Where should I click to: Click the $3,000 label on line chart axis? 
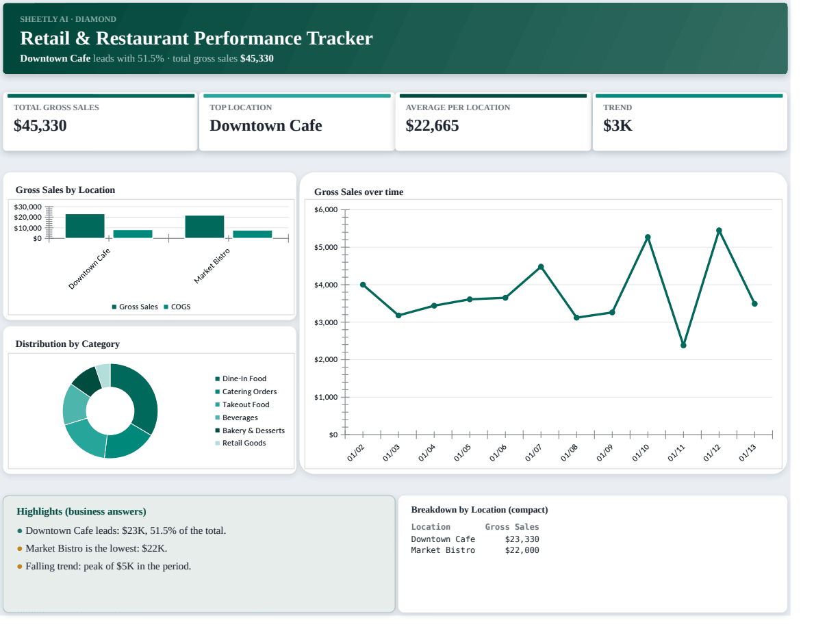[x=326, y=322]
